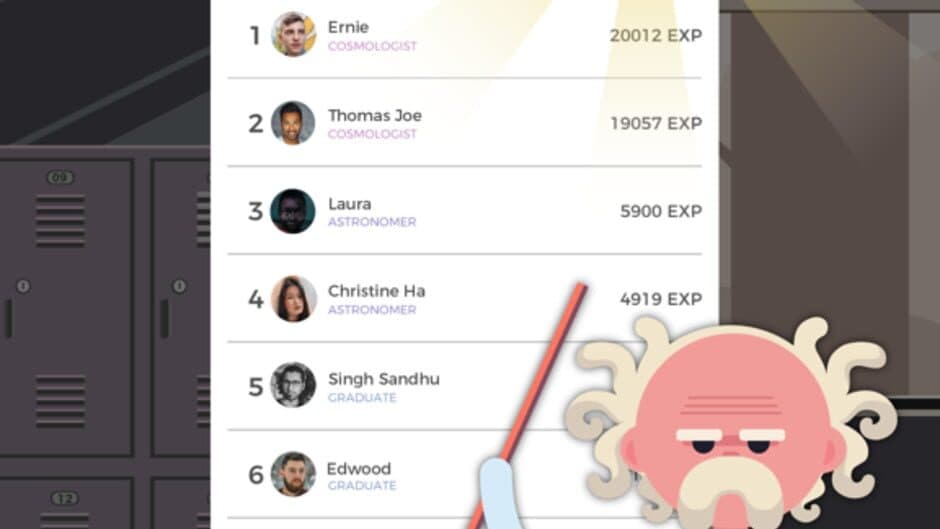This screenshot has height=529, width=940.
Task: Open Thomas Joe's profile picture
Action: [293, 123]
